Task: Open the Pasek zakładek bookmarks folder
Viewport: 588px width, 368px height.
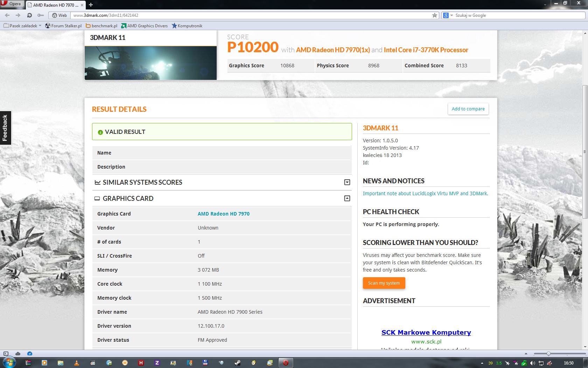Action: [23, 26]
